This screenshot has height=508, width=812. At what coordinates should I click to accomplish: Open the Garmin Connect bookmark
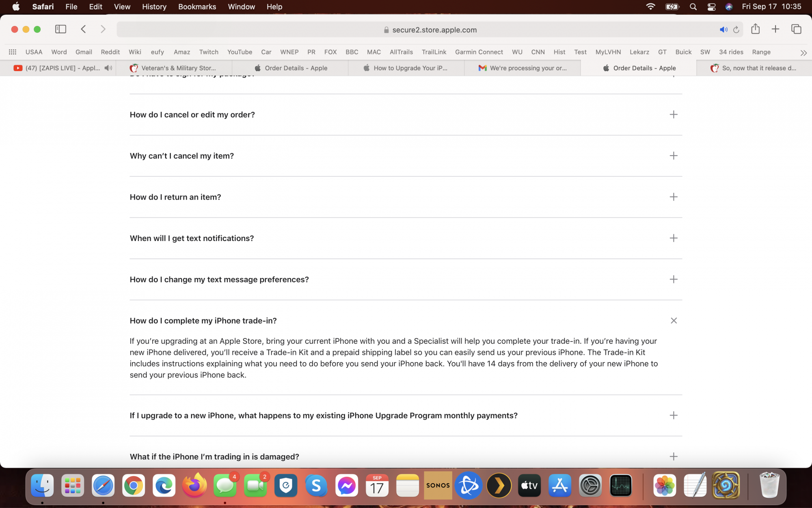pyautogui.click(x=479, y=52)
